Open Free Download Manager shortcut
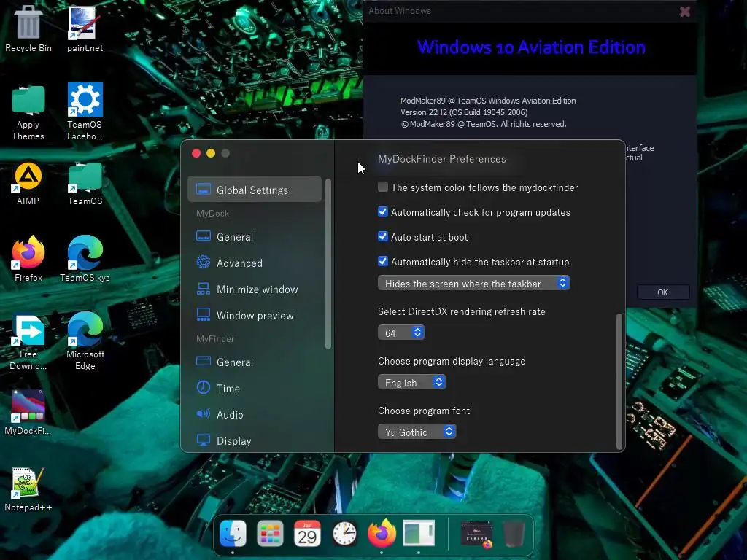 click(x=28, y=342)
